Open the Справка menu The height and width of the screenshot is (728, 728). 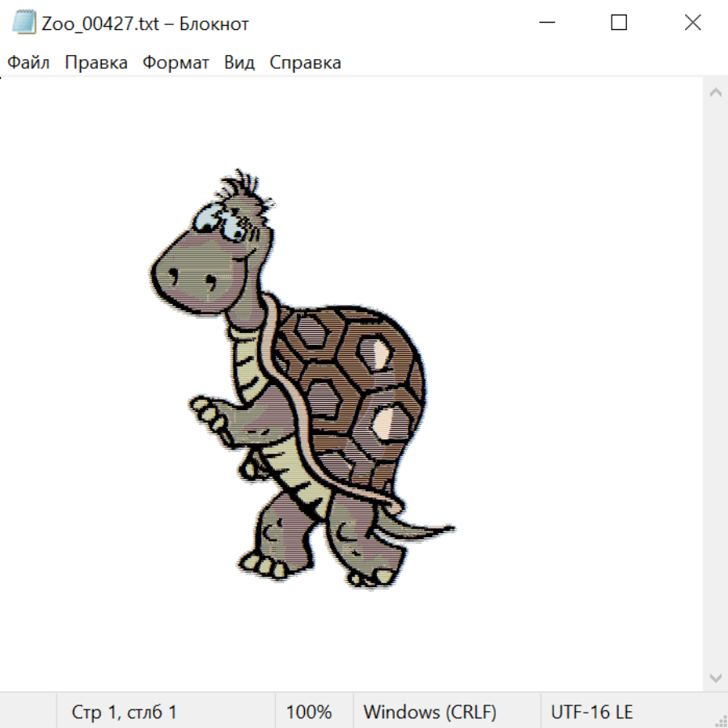point(305,63)
